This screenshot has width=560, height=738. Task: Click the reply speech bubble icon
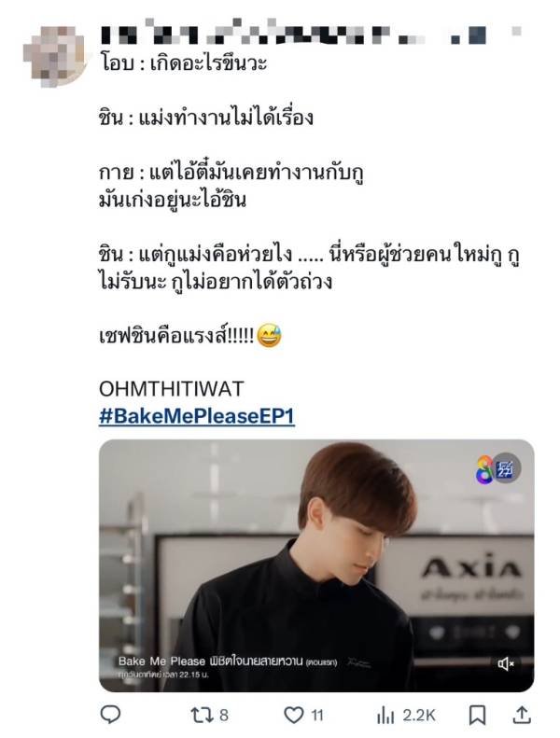tap(111, 715)
